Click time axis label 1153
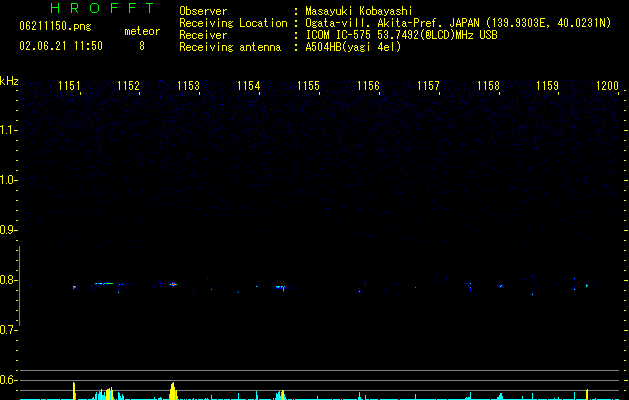 (189, 86)
